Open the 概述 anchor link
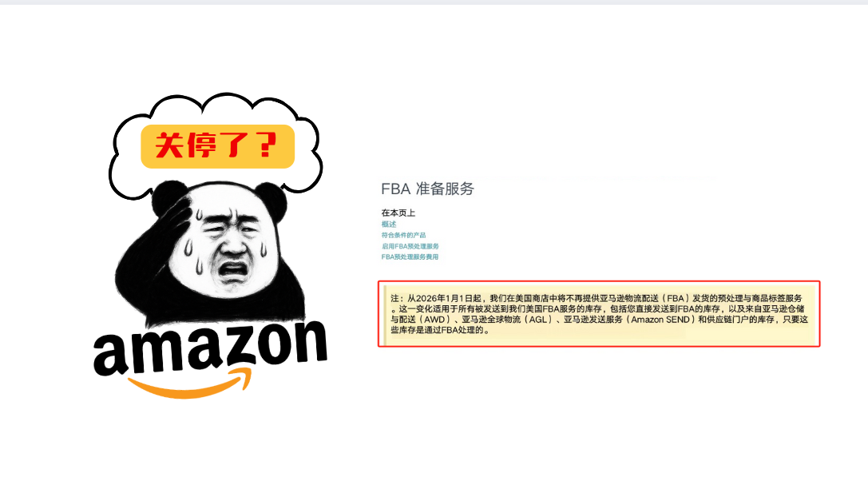This screenshot has width=868, height=501. click(x=389, y=225)
